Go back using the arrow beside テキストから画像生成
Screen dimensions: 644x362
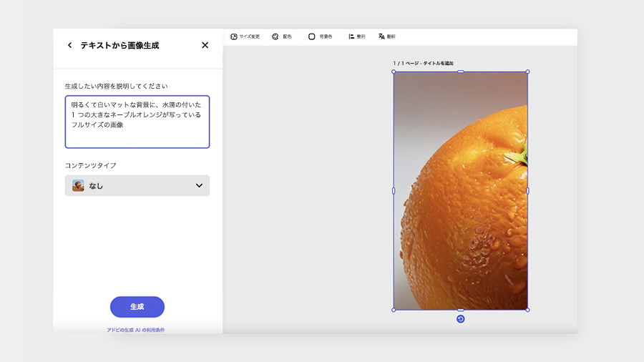click(x=69, y=45)
